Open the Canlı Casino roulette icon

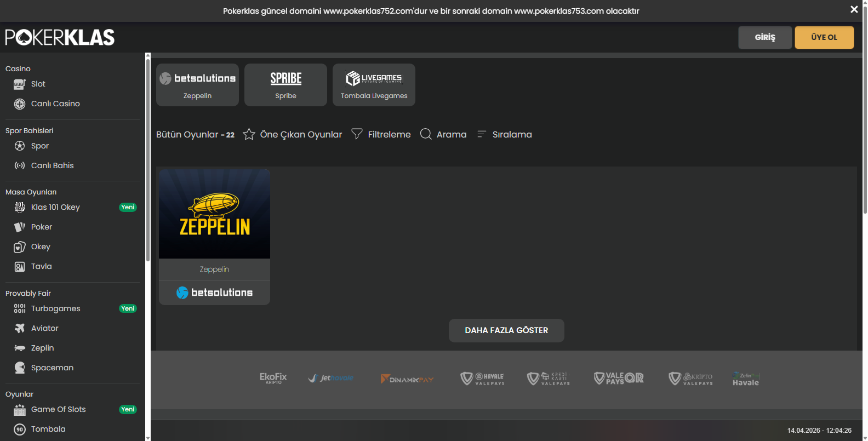coord(20,104)
